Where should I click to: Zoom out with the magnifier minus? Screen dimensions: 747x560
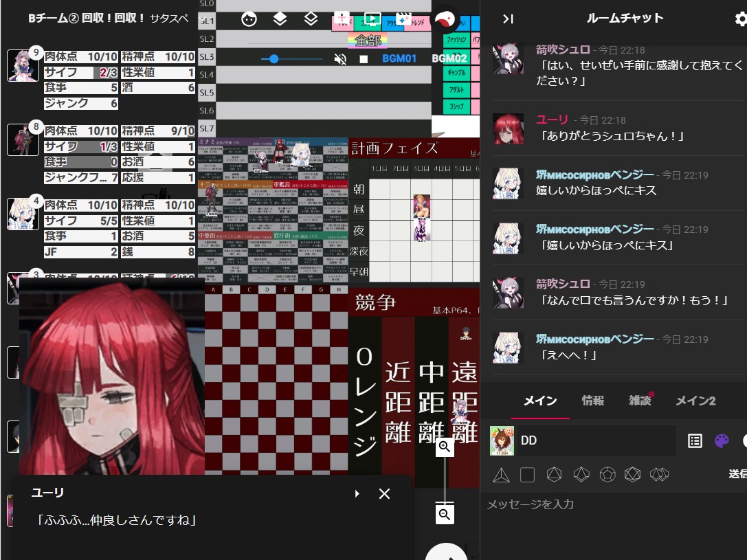(445, 514)
